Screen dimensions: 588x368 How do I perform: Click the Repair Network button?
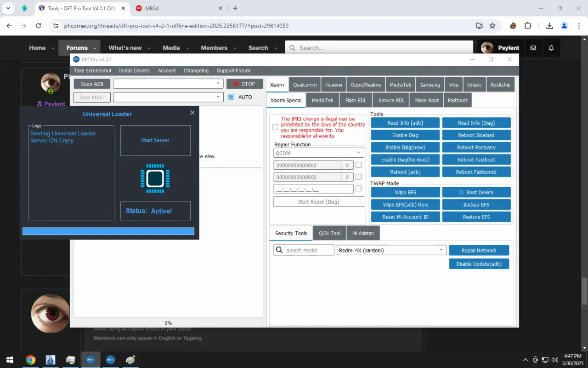click(479, 250)
